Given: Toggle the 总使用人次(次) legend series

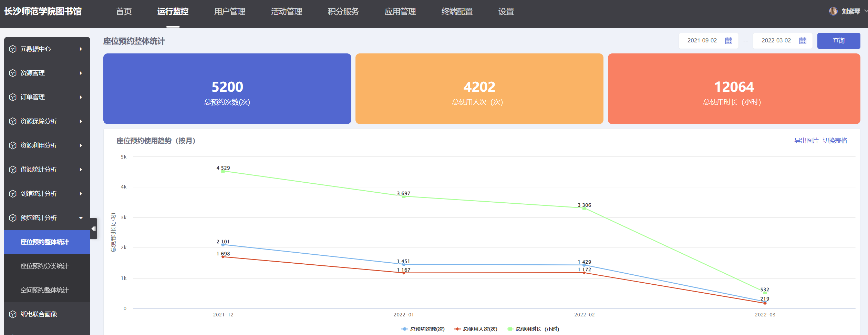Looking at the screenshot, I should point(476,329).
